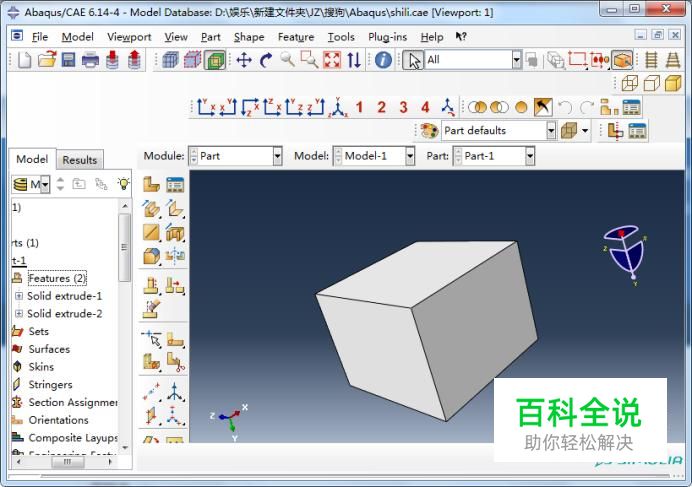Viewport: 692px width, 487px height.
Task: Click the model tree vertical scrollbar
Action: 125,248
